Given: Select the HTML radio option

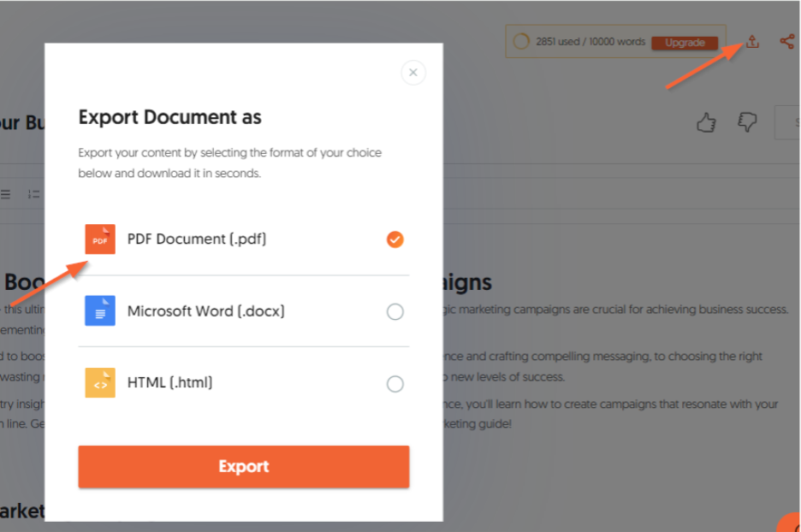Looking at the screenshot, I should (x=395, y=383).
